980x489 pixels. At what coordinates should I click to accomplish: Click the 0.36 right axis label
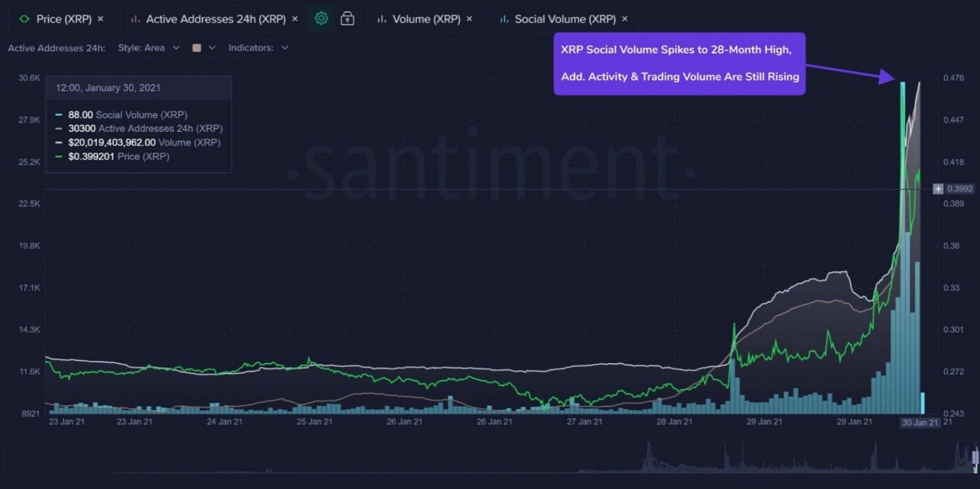click(953, 246)
